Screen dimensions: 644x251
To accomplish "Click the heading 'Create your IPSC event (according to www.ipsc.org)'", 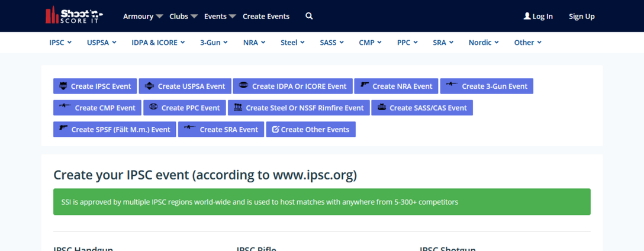I will (x=205, y=175).
